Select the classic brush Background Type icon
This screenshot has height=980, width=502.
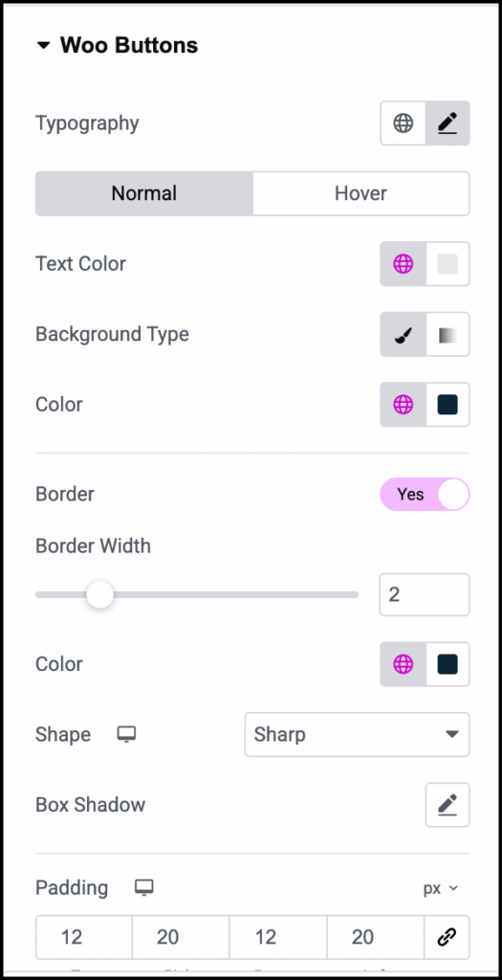tap(403, 335)
